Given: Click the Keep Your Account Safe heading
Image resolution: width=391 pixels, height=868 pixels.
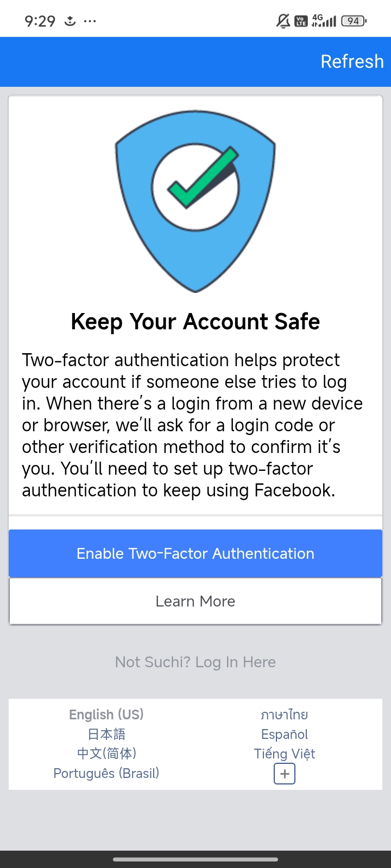Looking at the screenshot, I should click(x=195, y=322).
